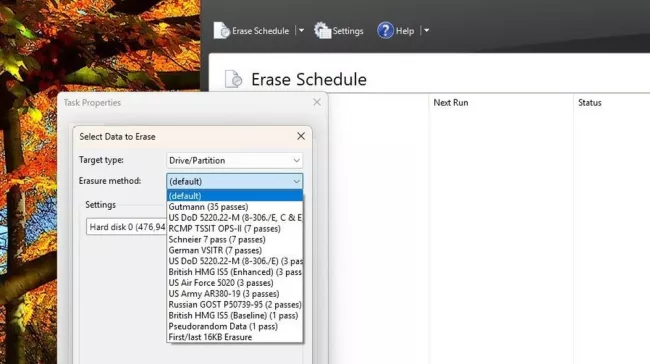Click the Help label in toolbar
The image size is (650, 364).
(405, 31)
